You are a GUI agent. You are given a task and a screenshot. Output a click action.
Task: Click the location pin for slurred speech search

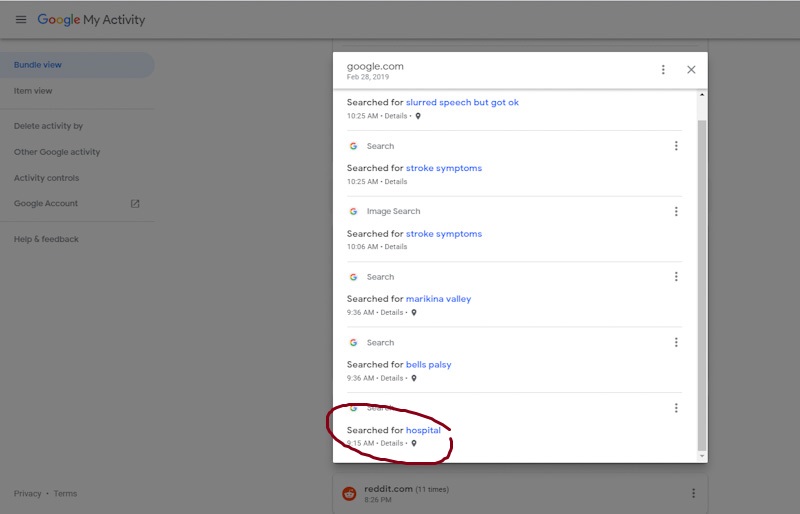tap(418, 116)
